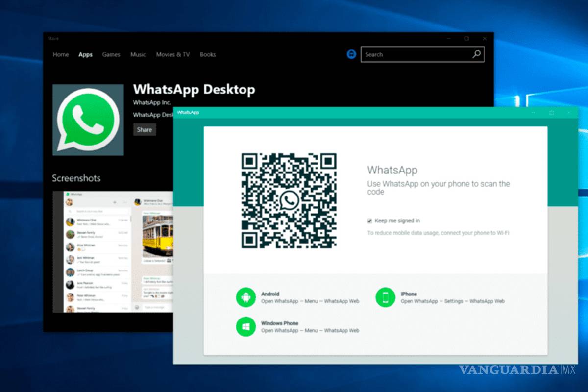Click the search magnifier icon

click(x=476, y=54)
